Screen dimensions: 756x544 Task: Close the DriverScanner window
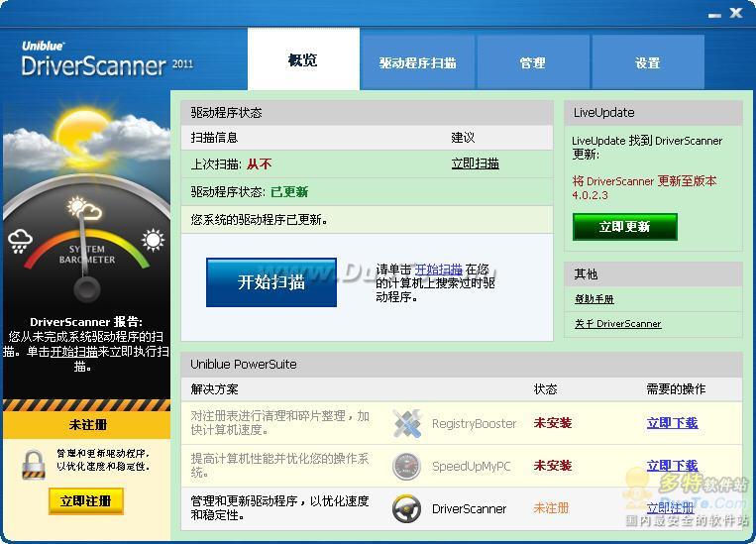736,14
